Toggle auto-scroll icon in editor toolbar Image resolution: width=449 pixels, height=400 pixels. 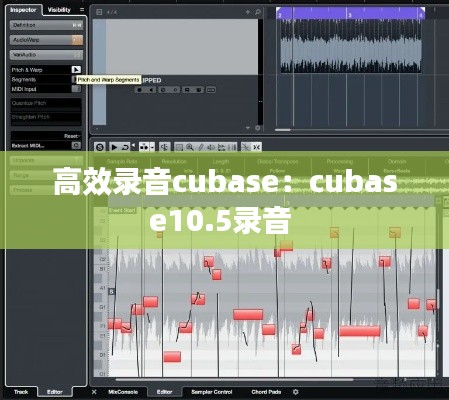pos(144,147)
